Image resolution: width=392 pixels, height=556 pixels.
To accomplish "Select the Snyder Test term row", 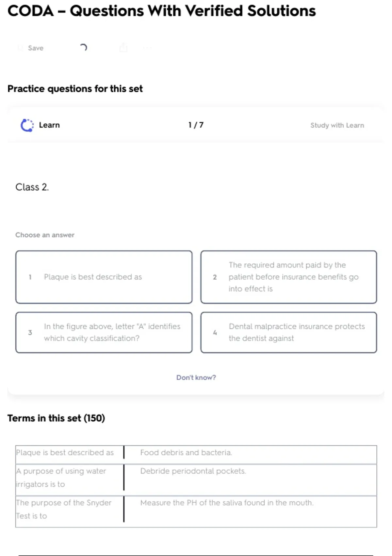I will (64, 509).
